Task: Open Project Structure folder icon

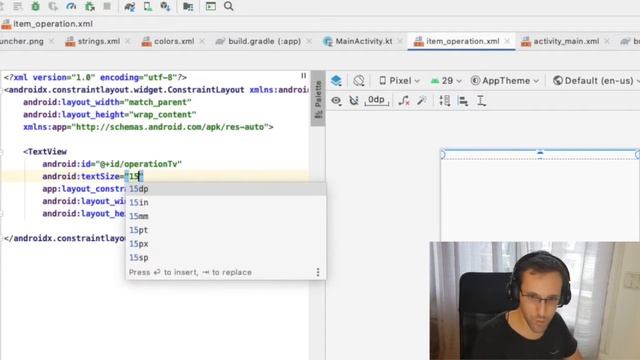Action: click(188, 6)
